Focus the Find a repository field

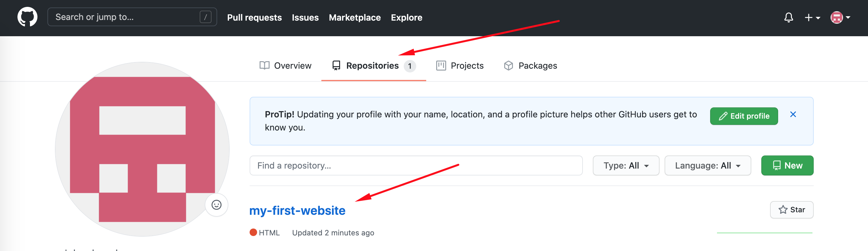[416, 166]
